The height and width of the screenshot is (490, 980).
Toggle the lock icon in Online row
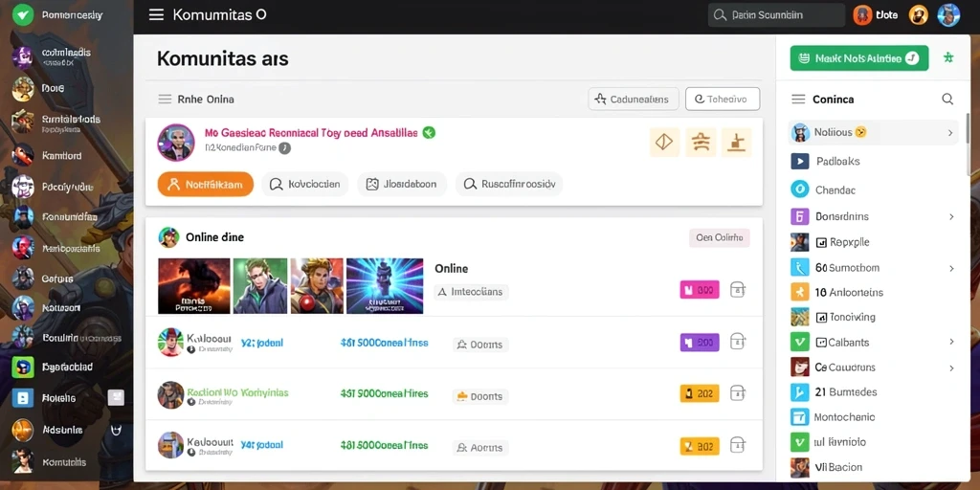[x=738, y=289]
